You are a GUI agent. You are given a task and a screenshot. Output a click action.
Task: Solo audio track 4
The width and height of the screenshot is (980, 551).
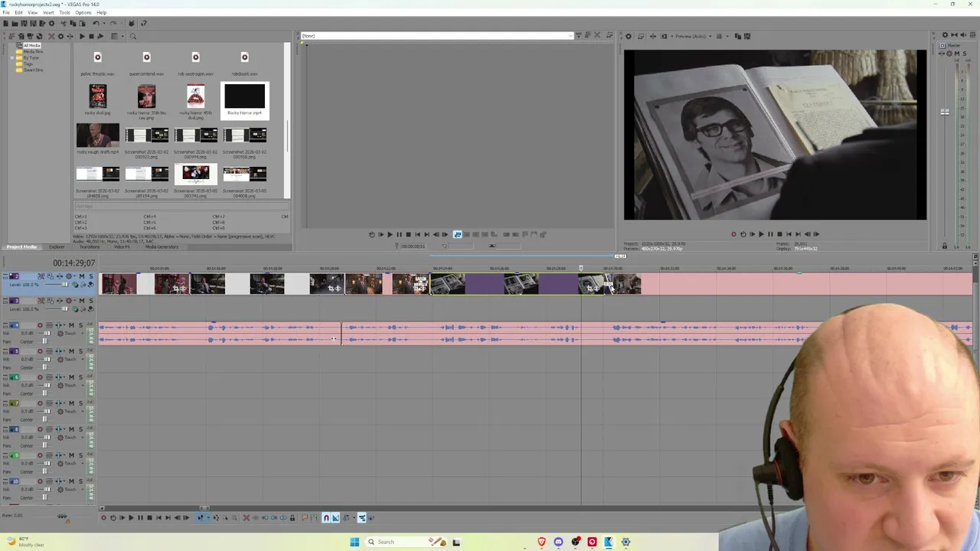pos(80,325)
